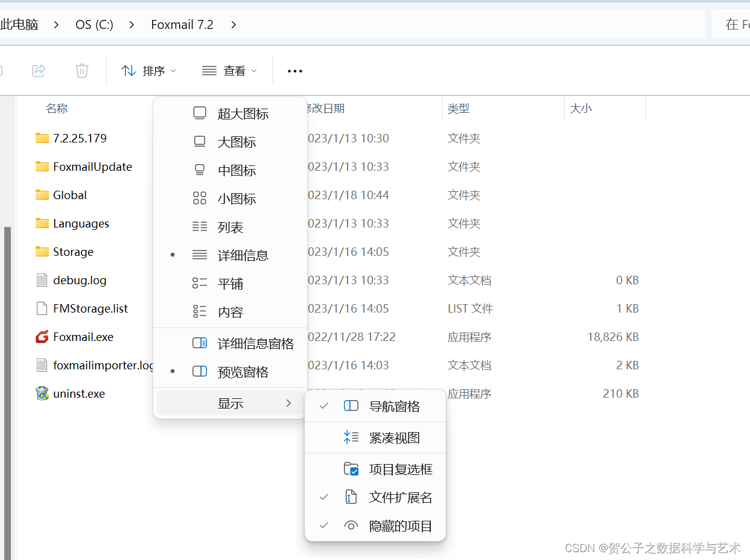Select 列表 list view
The image size is (750, 560).
coord(230,227)
